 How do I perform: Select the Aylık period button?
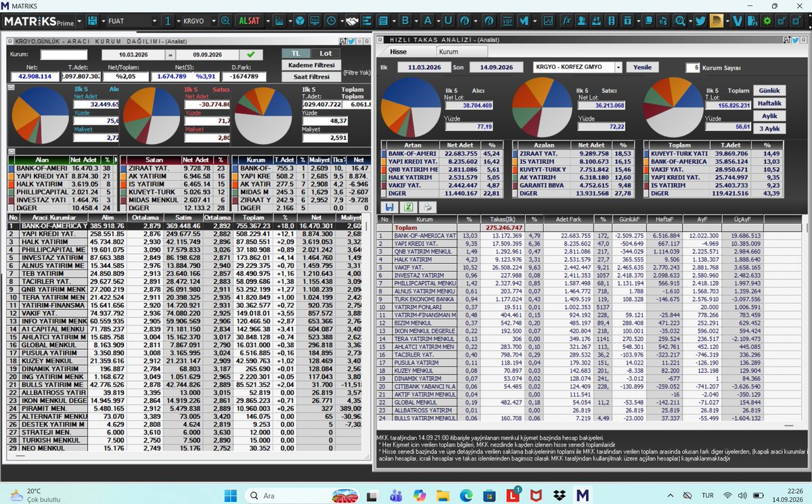[770, 116]
